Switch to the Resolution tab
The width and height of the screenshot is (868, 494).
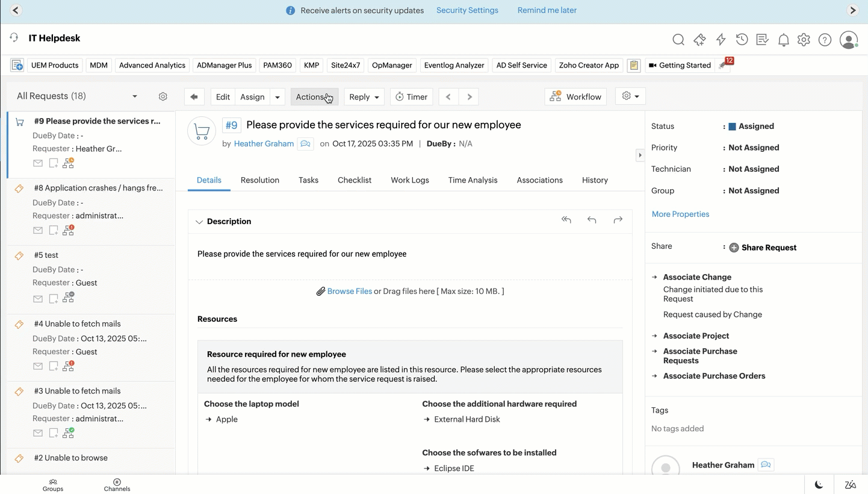coord(260,180)
